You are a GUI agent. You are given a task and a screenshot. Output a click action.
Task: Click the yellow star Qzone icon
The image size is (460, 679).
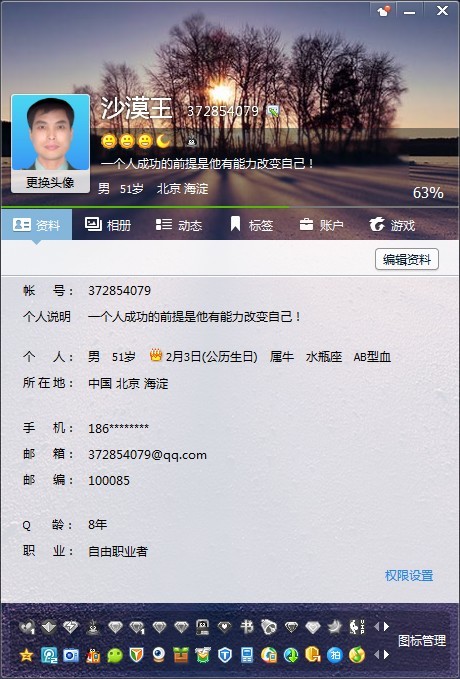tap(26, 655)
